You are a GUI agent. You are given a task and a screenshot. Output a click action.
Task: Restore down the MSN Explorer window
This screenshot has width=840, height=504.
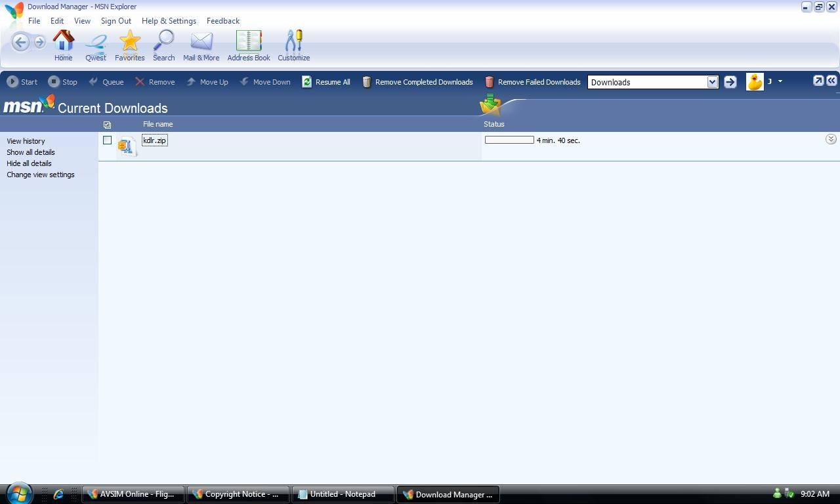click(x=819, y=7)
